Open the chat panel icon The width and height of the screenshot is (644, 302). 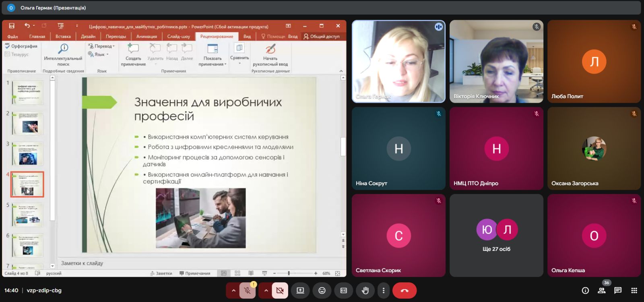(618, 290)
